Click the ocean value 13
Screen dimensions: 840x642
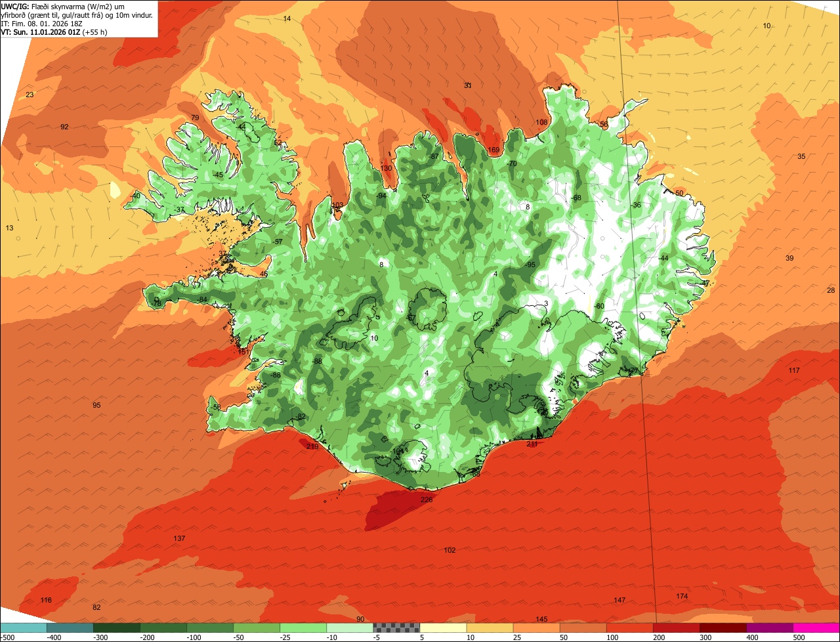tap(9, 228)
